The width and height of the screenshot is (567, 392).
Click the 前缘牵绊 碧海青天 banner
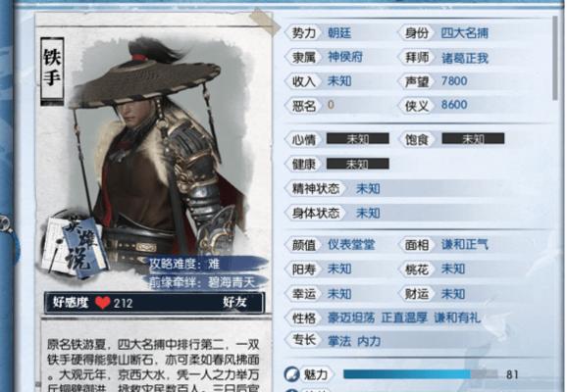(203, 282)
